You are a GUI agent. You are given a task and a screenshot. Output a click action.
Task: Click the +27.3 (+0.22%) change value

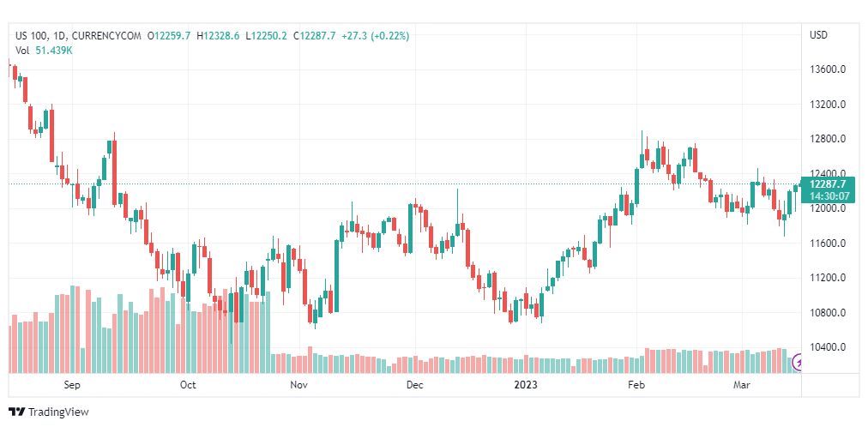point(375,36)
